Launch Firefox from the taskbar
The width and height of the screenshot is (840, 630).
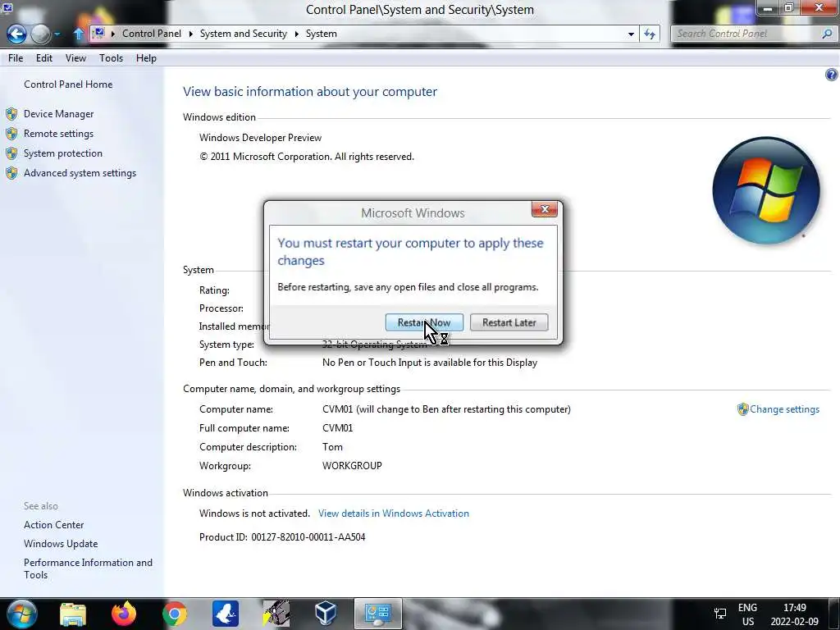pos(124,614)
